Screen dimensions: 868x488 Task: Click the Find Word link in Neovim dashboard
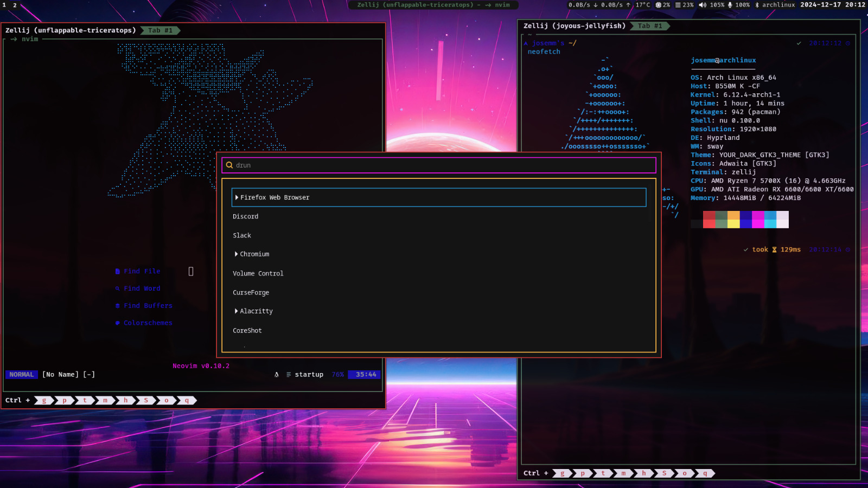[142, 288]
